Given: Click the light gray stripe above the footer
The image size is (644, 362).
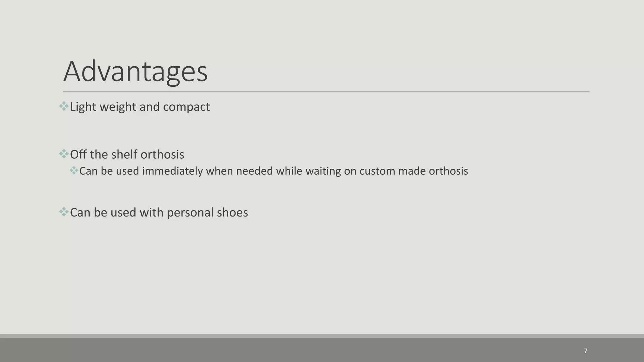Looking at the screenshot, I should point(322,336).
